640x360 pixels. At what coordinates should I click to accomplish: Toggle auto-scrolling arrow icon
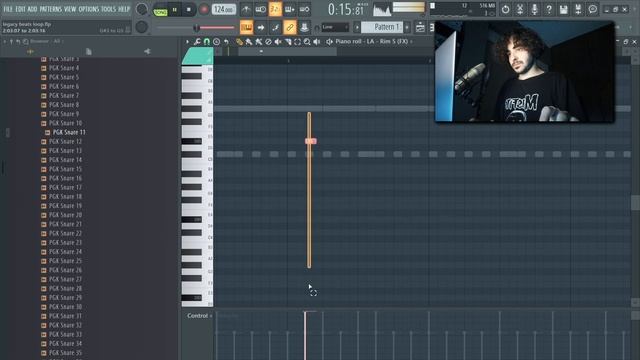(261, 27)
